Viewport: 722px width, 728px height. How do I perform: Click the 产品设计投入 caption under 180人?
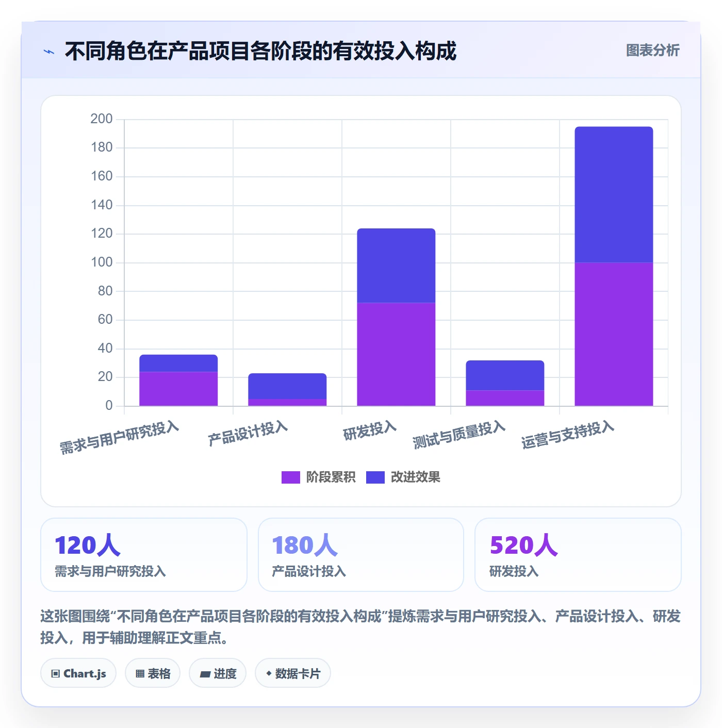(x=309, y=571)
